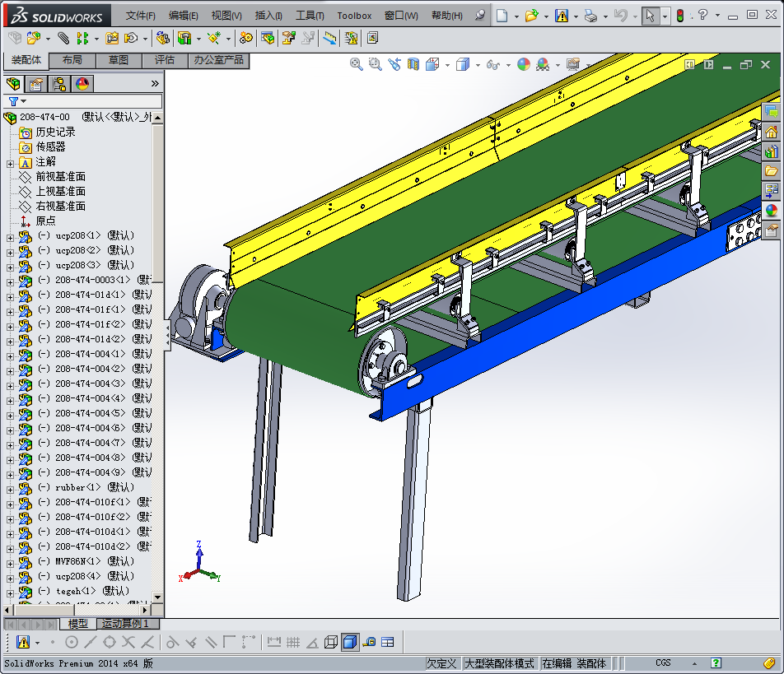The image size is (784, 674).
Task: Open the PropertyManager panel tab
Action: (x=35, y=83)
